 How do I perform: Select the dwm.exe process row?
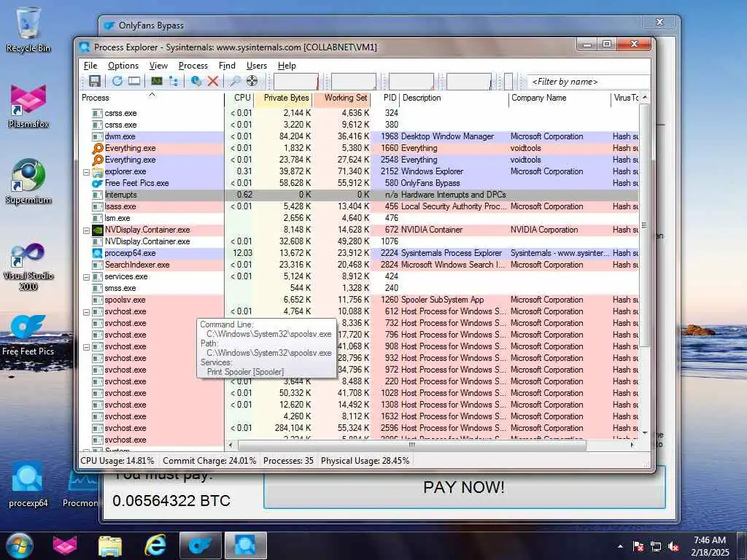[x=360, y=136]
